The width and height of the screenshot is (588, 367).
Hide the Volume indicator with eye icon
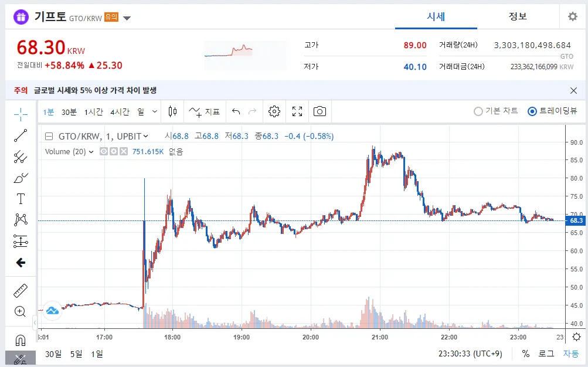[x=104, y=151]
